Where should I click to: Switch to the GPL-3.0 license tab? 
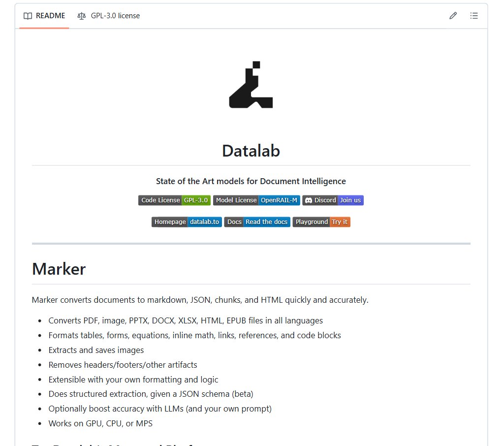(109, 16)
